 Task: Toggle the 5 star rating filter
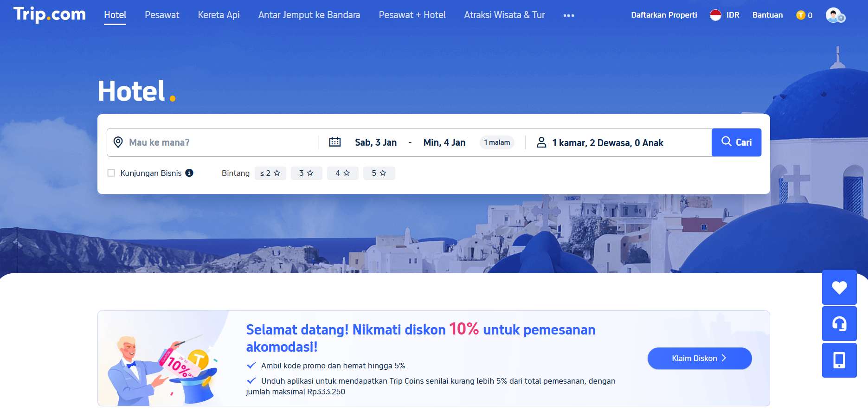(x=379, y=173)
